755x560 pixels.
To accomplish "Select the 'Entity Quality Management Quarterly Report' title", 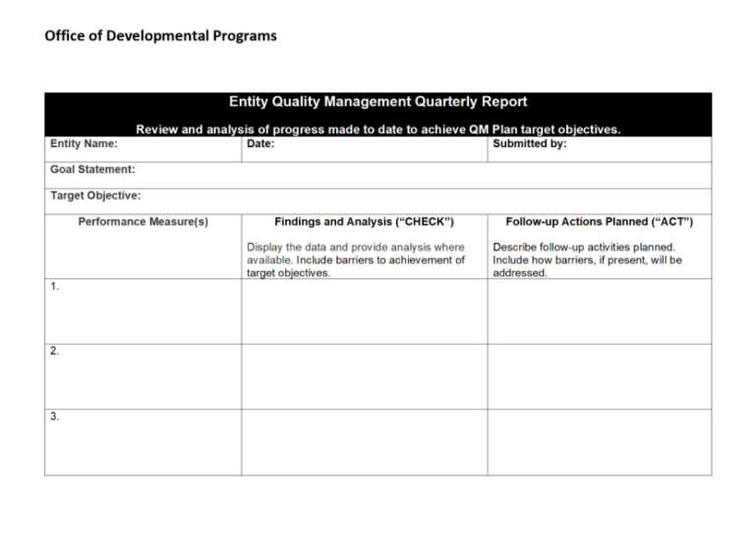I will [377, 101].
